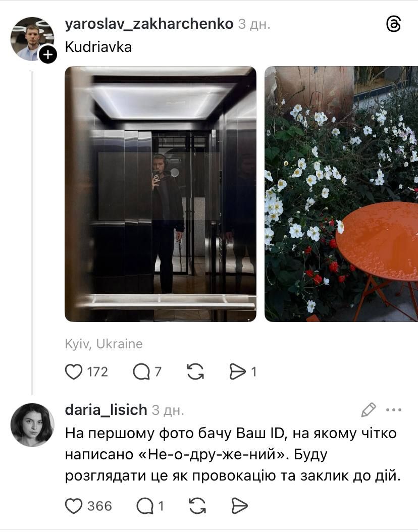Open yaroslav_zakharchenko's avatar photo
Image resolution: width=418 pixels, height=532 pixels.
click(x=32, y=39)
